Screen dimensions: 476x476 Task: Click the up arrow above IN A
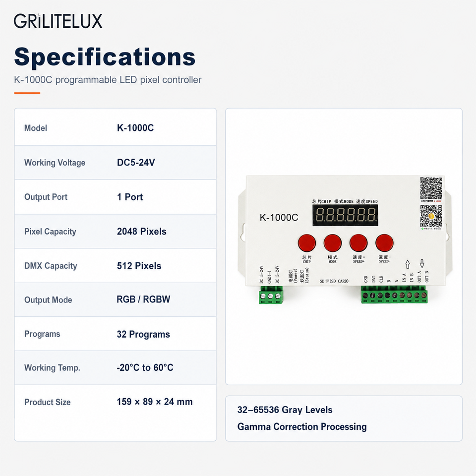pyautogui.click(x=408, y=264)
